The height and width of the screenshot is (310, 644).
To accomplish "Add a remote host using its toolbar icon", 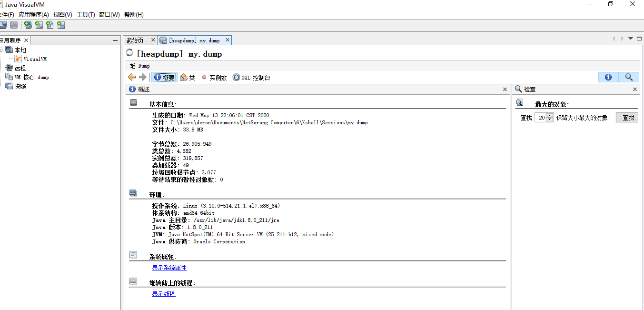I will pyautogui.click(x=28, y=25).
